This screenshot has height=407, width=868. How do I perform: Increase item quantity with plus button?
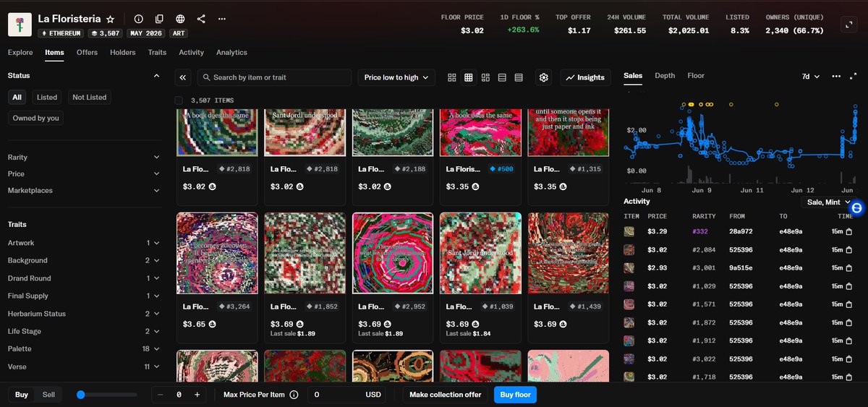[x=197, y=395]
